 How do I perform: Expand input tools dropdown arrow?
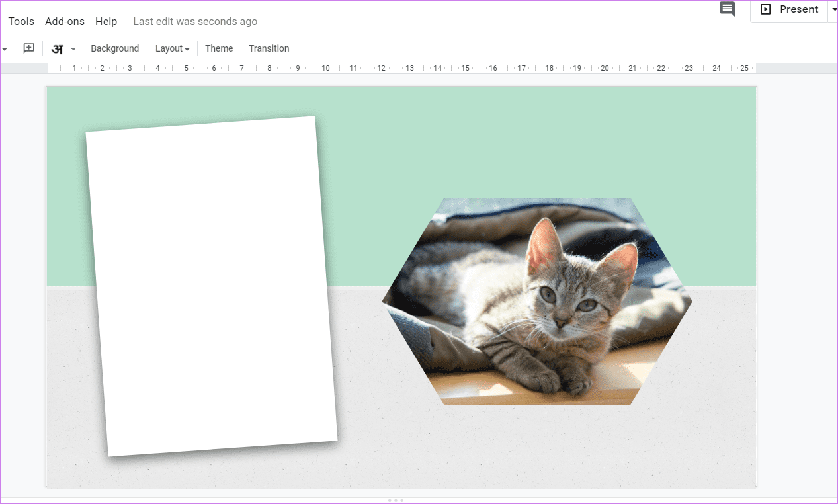(x=73, y=49)
